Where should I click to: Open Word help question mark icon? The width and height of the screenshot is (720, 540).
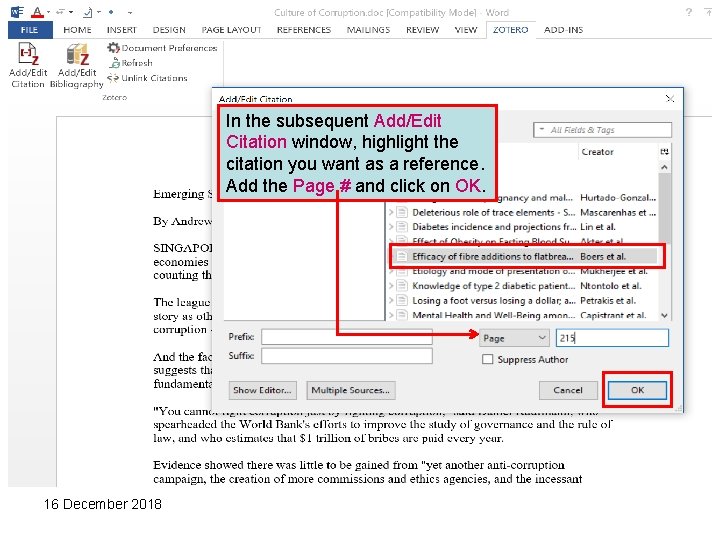[688, 12]
